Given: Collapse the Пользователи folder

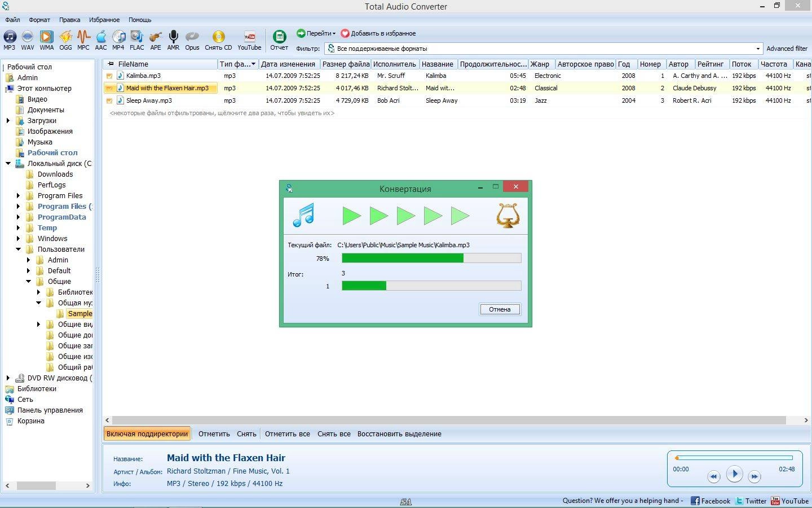Looking at the screenshot, I should tap(18, 249).
